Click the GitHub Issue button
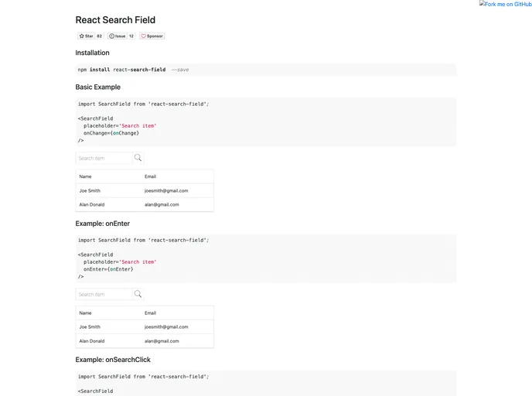Screen dimensions: 532x396 [118, 36]
